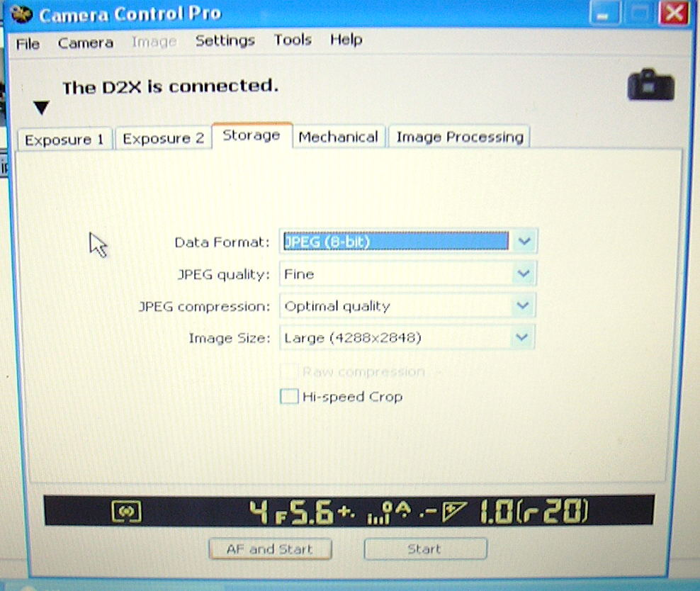Viewport: 700px width, 591px height.
Task: Click the AF and Start button
Action: (x=270, y=549)
